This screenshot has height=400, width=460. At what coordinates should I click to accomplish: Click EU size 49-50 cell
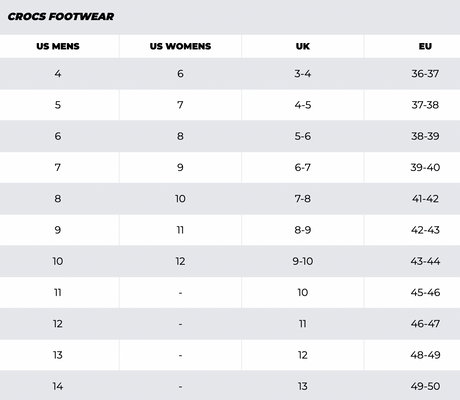pos(425,386)
